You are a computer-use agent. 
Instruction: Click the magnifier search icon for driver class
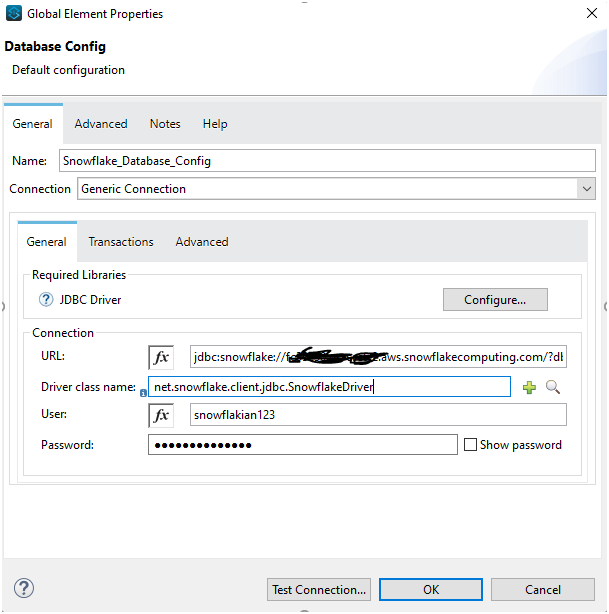pos(553,387)
